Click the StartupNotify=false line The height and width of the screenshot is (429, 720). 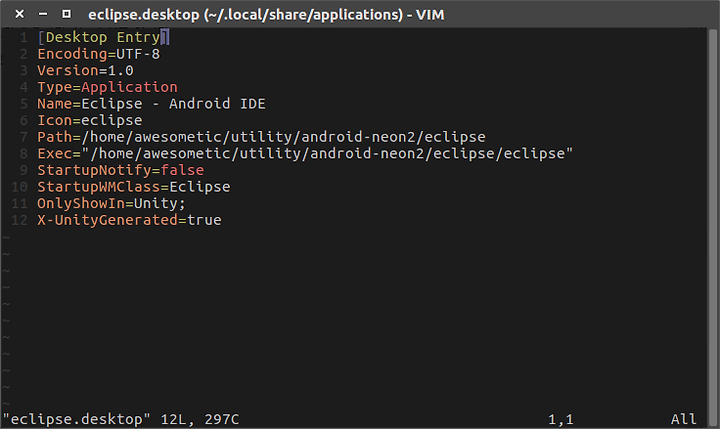click(121, 170)
